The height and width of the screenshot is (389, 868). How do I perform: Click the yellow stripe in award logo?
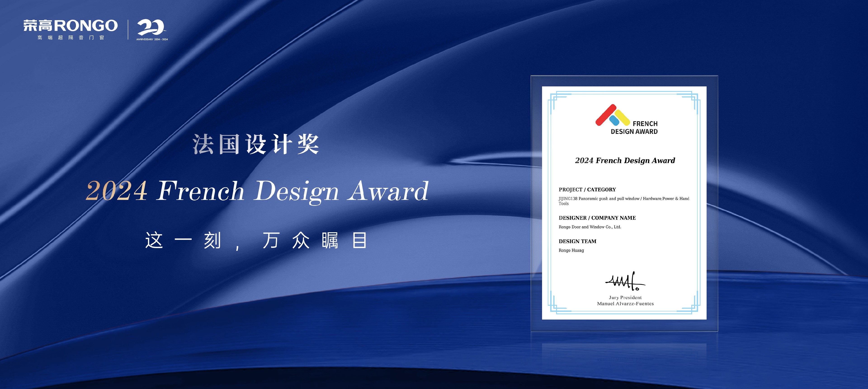[x=623, y=117]
